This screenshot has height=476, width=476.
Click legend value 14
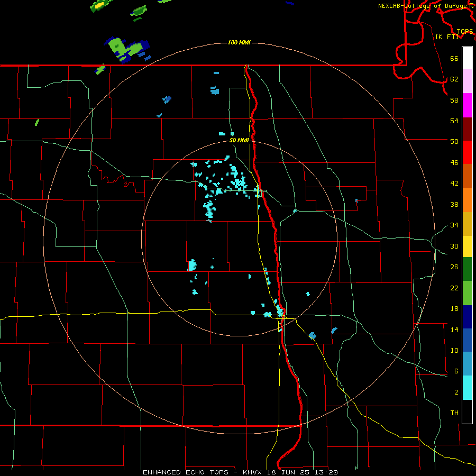(x=454, y=329)
